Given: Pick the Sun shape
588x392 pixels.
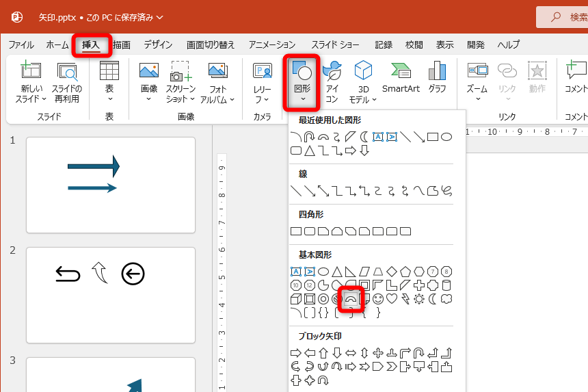Looking at the screenshot, I should click(x=419, y=299).
